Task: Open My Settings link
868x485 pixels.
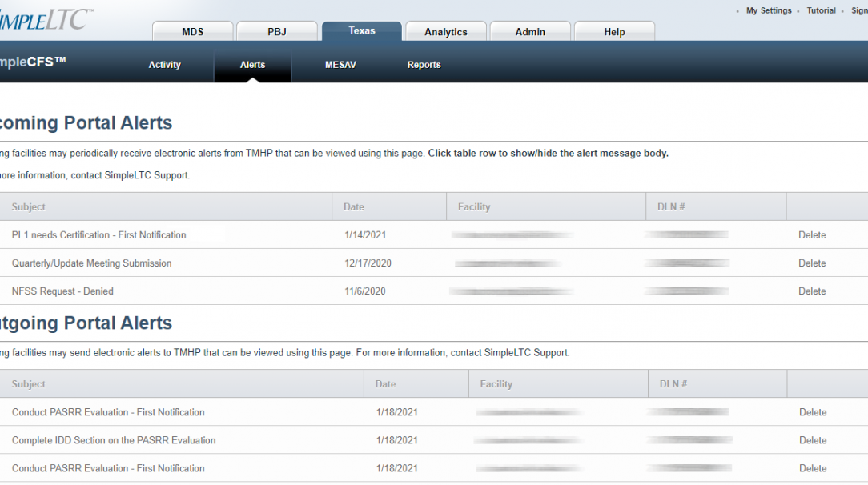Action: (x=768, y=11)
